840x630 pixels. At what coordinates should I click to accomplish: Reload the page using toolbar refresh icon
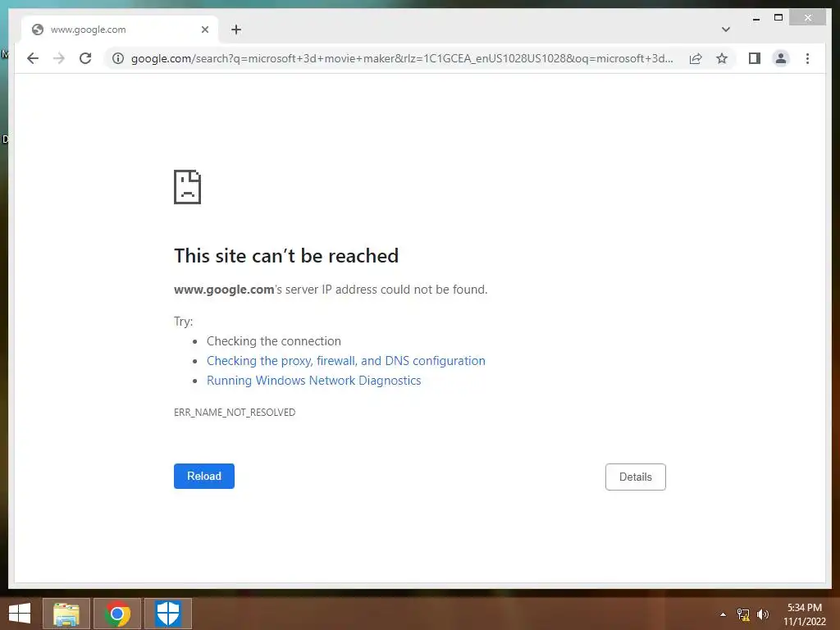click(x=85, y=58)
